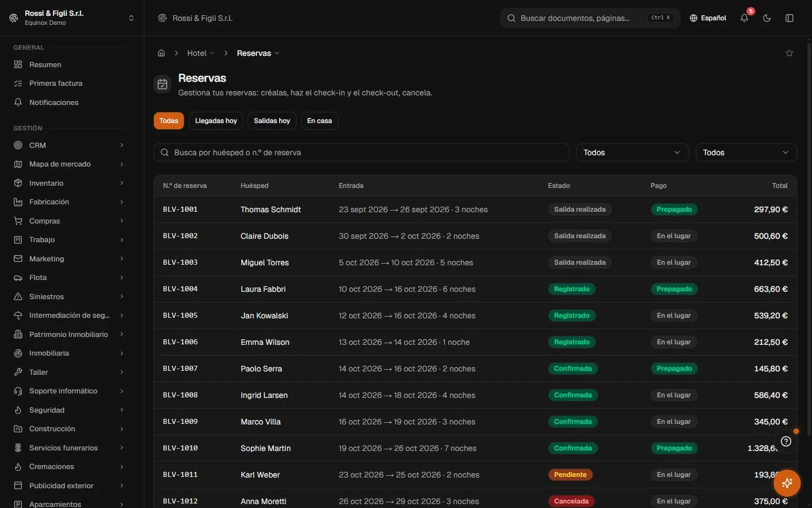Click guest name Ingrid Larsen
This screenshot has height=508, width=812.
tap(264, 395)
